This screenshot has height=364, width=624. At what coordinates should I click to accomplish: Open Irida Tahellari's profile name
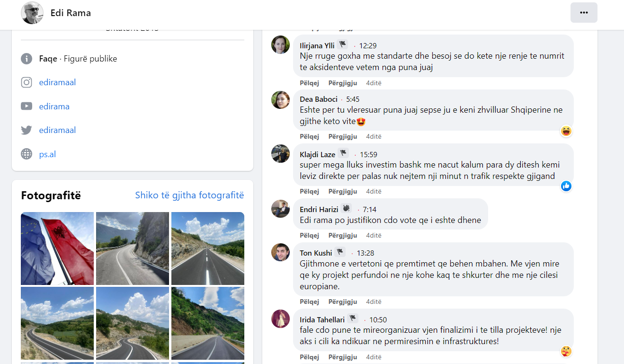pyautogui.click(x=322, y=320)
